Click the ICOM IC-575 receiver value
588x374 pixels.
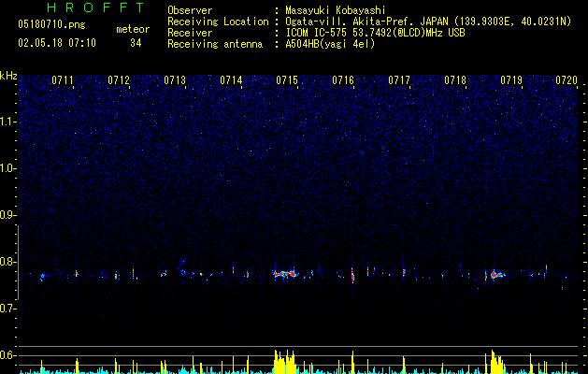coord(375,33)
